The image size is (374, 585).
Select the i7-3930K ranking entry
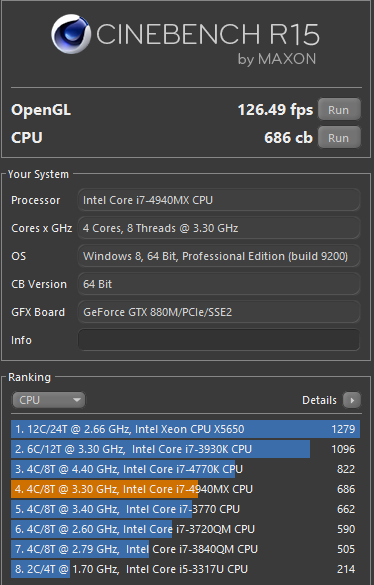click(x=186, y=449)
